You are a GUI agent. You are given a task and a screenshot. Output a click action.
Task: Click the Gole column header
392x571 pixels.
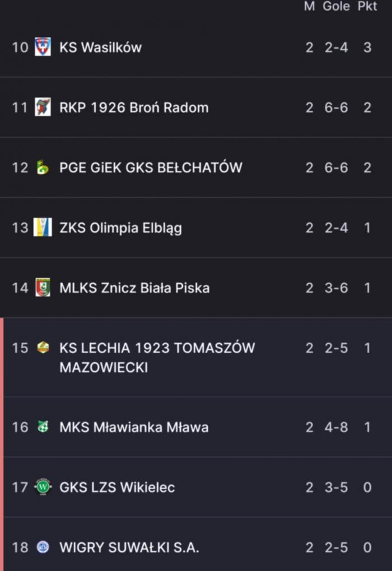336,7
